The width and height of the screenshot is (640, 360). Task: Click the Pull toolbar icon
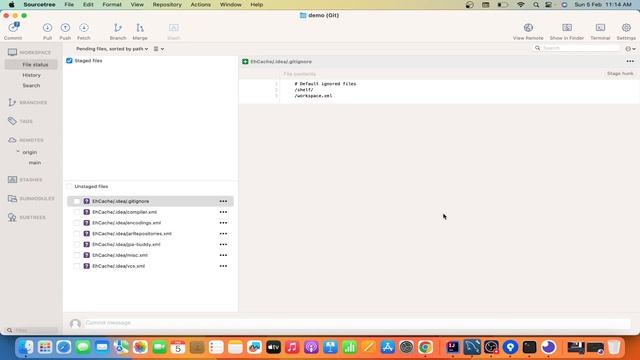(47, 28)
